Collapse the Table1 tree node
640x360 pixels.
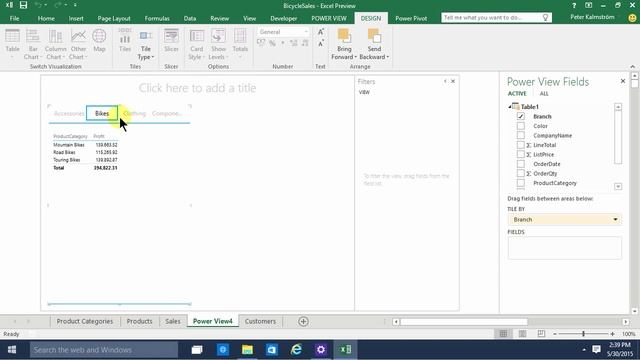[x=510, y=107]
